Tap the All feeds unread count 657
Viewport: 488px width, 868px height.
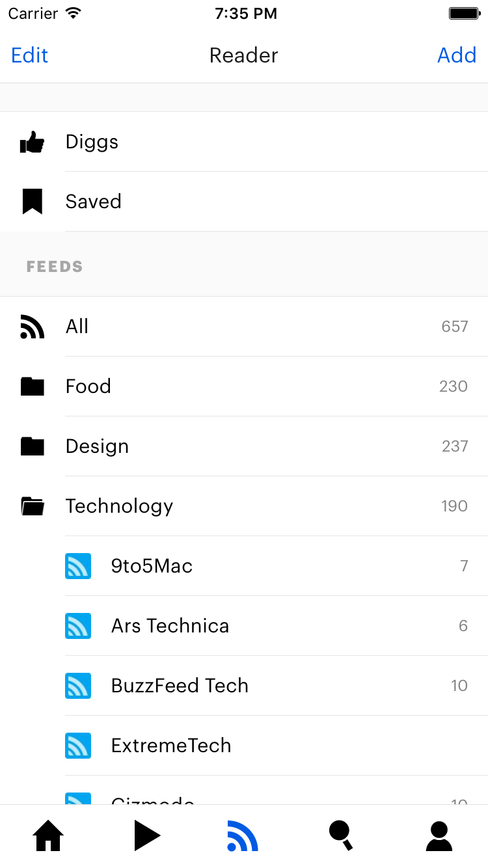pos(454,327)
